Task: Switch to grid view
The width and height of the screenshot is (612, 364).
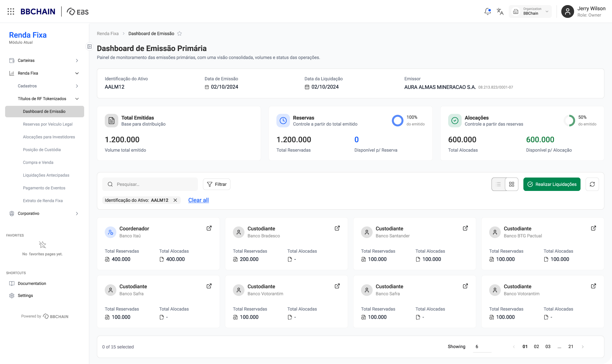Action: pyautogui.click(x=512, y=184)
